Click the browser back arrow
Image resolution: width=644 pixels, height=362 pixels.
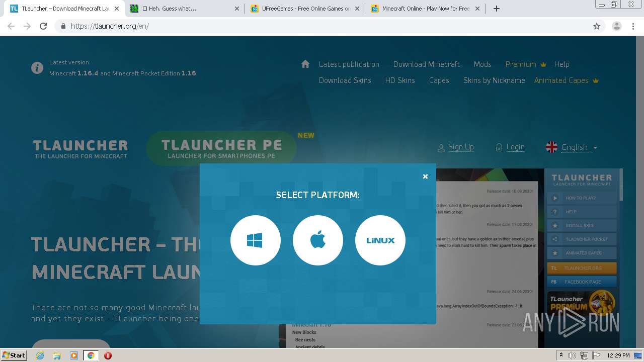point(11,26)
